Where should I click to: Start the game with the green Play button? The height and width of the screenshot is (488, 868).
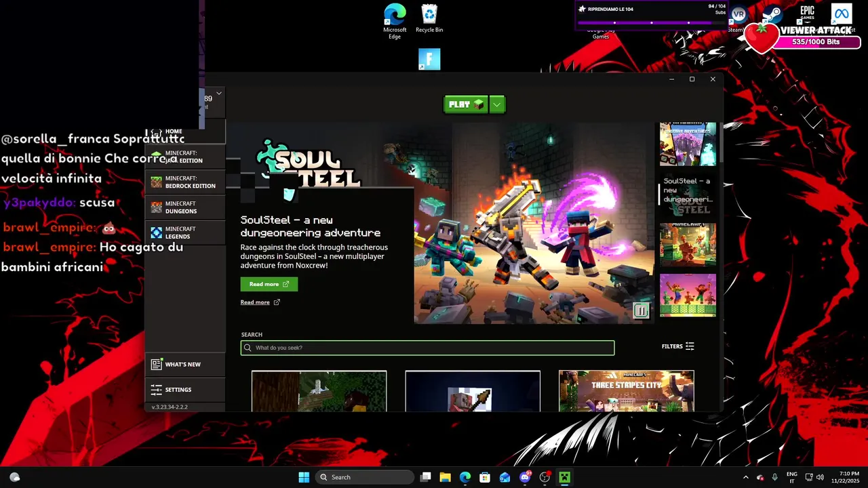(x=465, y=104)
